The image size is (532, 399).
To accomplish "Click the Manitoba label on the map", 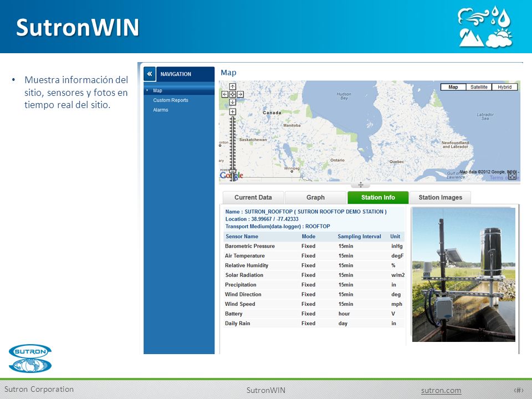I will 292,126.
